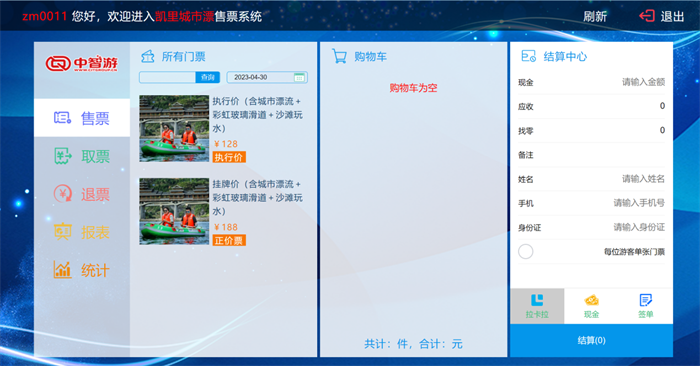Open the 统计 statistics chart icon

62,270
